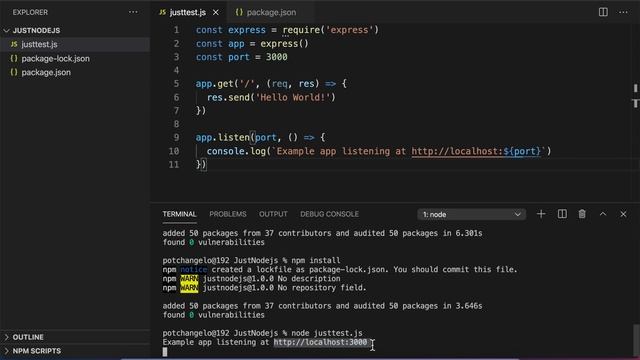Click http://localhost:3000 link in terminal output
640x360 pixels.
(320, 342)
